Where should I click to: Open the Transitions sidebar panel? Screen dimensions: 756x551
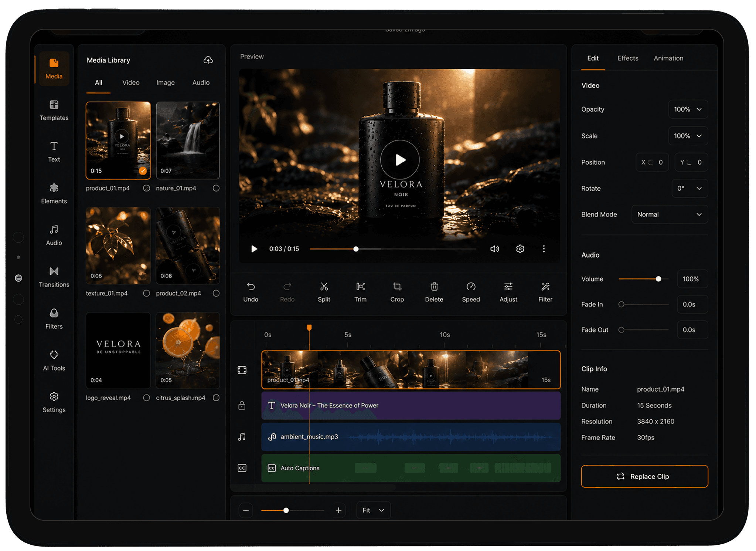pyautogui.click(x=54, y=277)
